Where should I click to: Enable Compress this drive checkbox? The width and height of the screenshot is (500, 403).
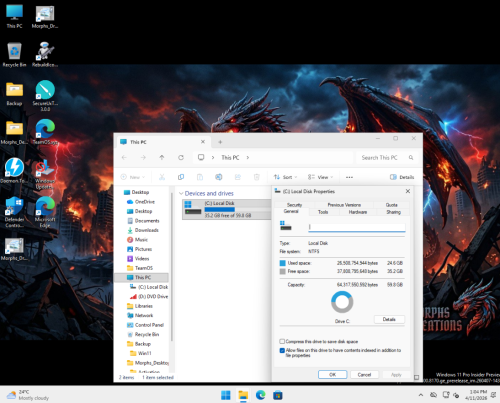point(282,341)
